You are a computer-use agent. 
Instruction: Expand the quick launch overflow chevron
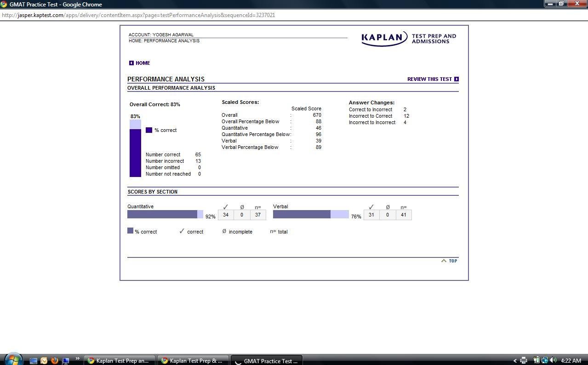tap(77, 358)
